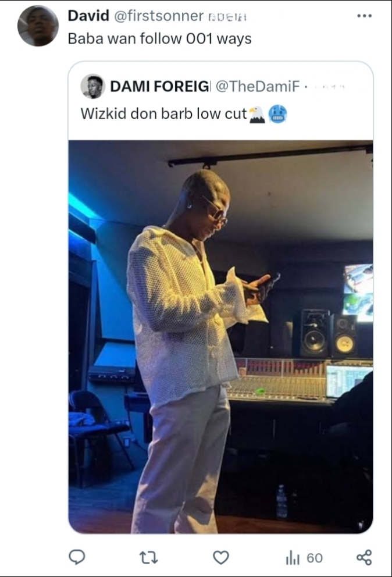
Task: Open the @TheDamiF handle
Action: pyautogui.click(x=258, y=86)
